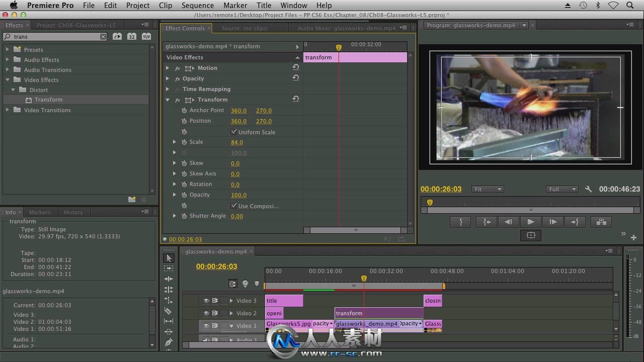
Task: Switch to the History tab
Action: [73, 212]
